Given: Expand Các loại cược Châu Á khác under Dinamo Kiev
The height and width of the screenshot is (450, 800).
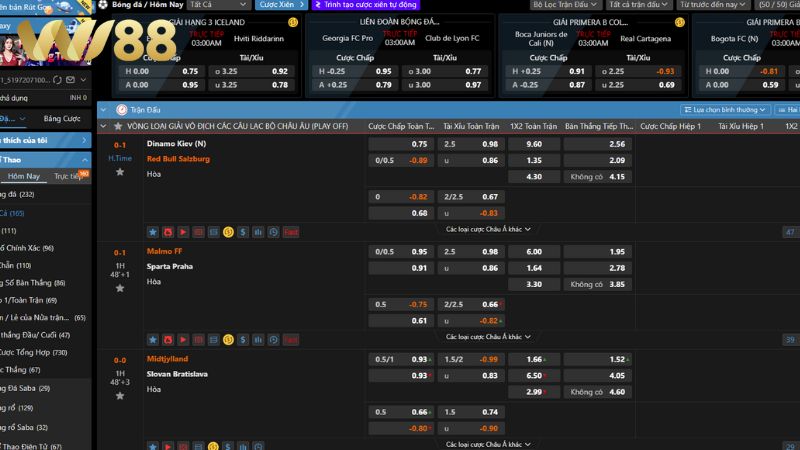Looking at the screenshot, I should click(488, 229).
